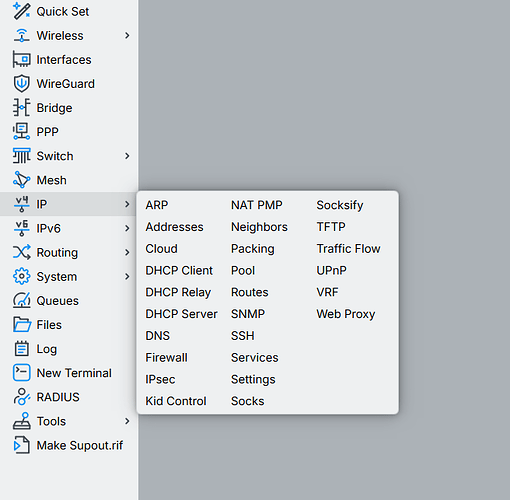The height and width of the screenshot is (500, 510).
Task: Open Traffic Flow entry
Action: coord(349,249)
